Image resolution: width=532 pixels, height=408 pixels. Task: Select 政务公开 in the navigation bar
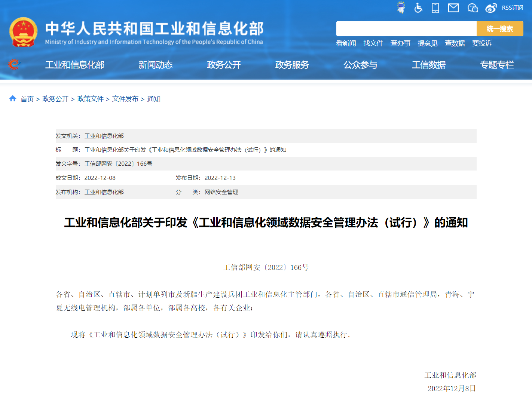click(224, 65)
